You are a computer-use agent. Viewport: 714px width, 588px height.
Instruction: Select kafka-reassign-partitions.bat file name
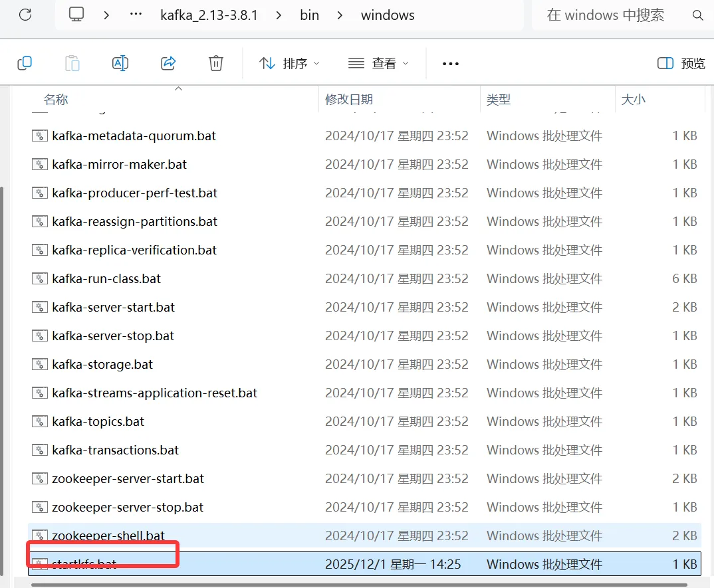[x=134, y=222]
